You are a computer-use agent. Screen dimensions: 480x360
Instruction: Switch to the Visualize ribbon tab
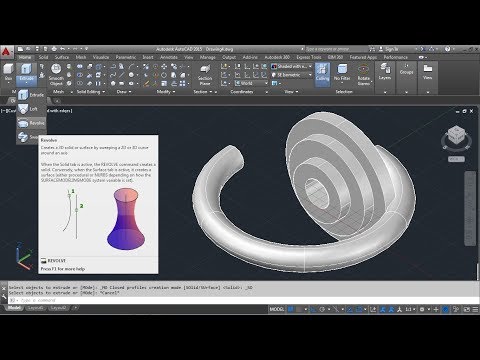coord(101,57)
